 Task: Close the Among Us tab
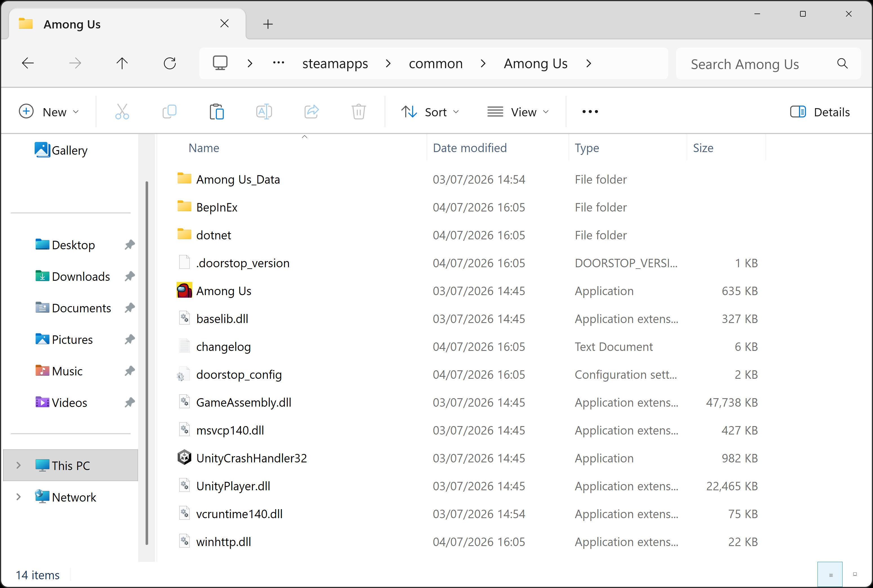tap(225, 24)
